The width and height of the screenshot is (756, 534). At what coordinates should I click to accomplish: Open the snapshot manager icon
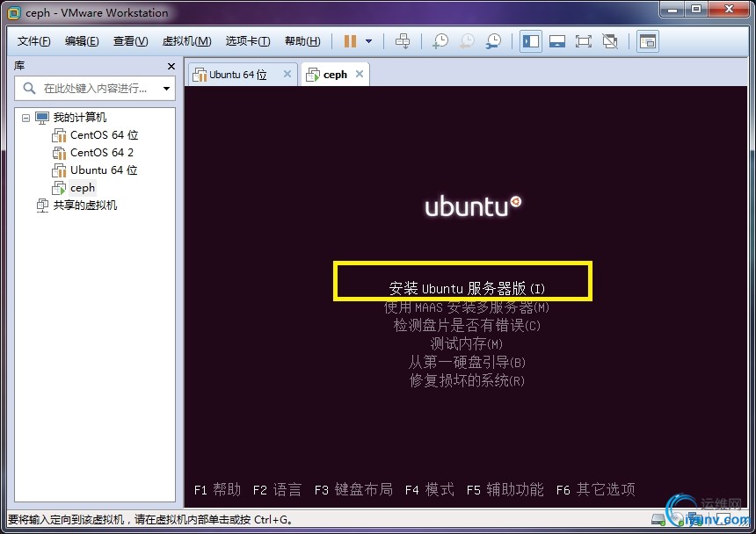[493, 41]
